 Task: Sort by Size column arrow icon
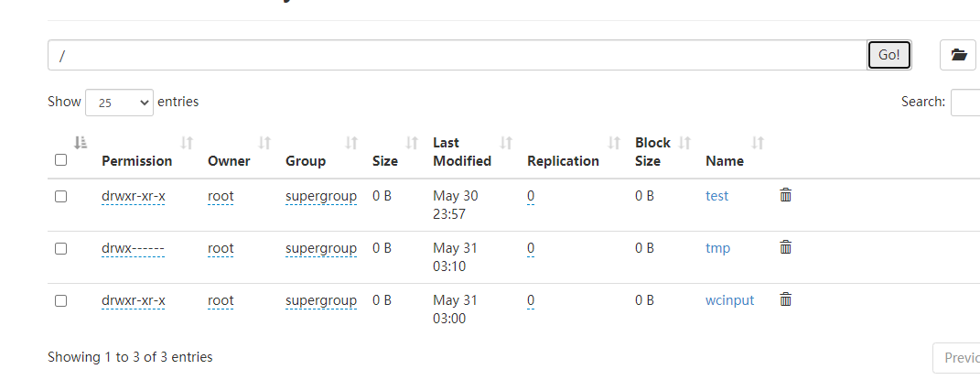(x=411, y=143)
